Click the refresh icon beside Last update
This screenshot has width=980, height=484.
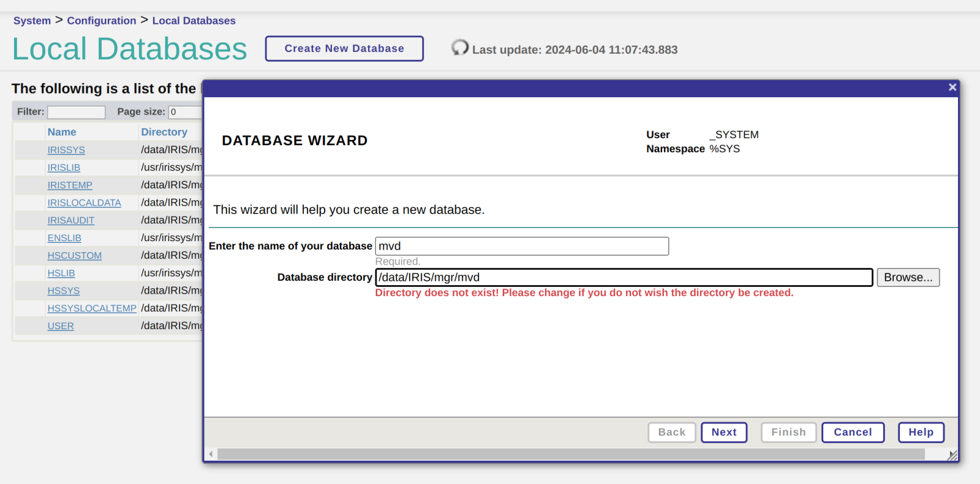pos(459,48)
